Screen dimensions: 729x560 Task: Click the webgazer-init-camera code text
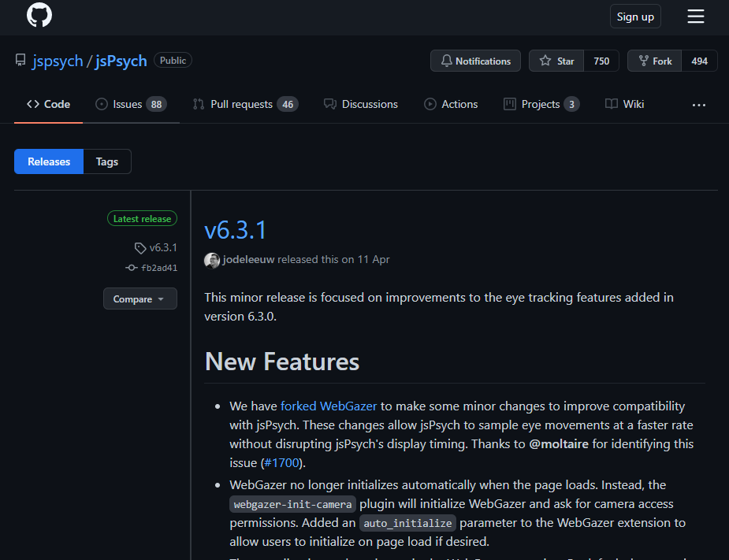point(293,504)
